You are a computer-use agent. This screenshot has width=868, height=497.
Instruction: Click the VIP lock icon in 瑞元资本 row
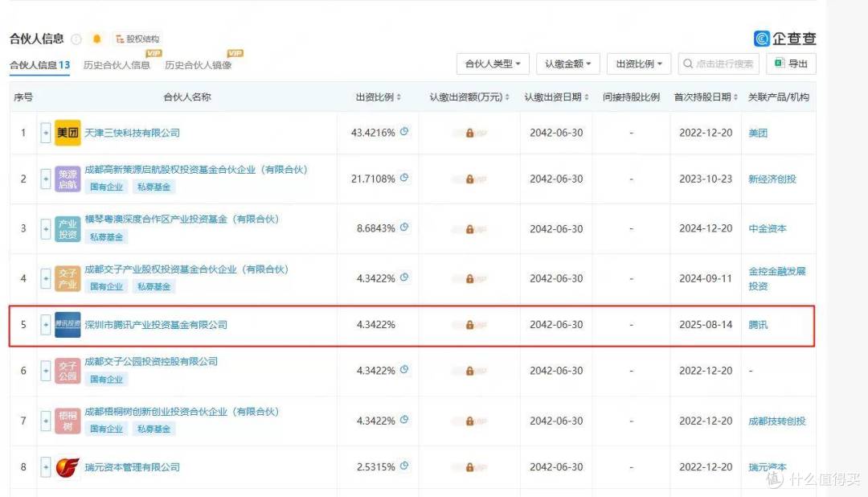(x=469, y=467)
